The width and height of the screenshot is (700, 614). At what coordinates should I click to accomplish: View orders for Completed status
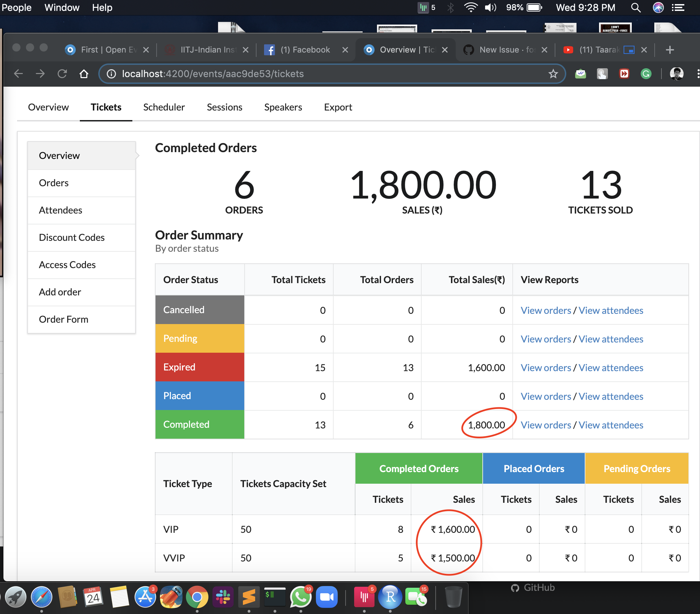pyautogui.click(x=545, y=425)
